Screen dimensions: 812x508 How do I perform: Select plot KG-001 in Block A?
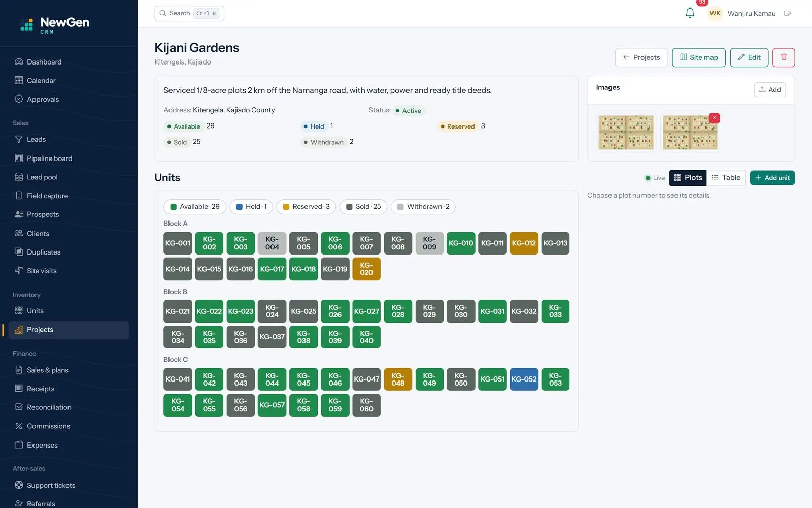pos(178,243)
